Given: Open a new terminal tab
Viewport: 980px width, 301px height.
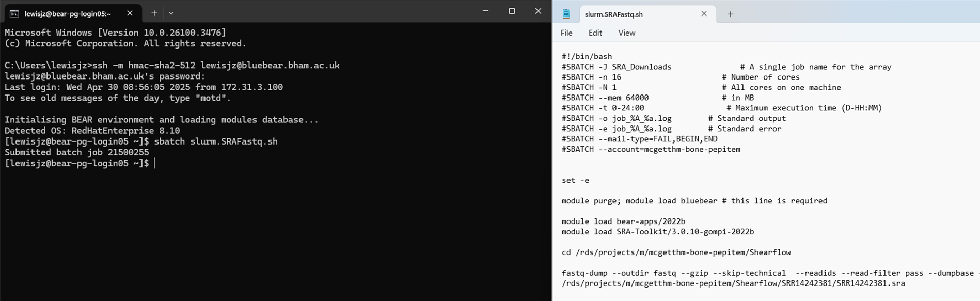Looking at the screenshot, I should click(154, 13).
